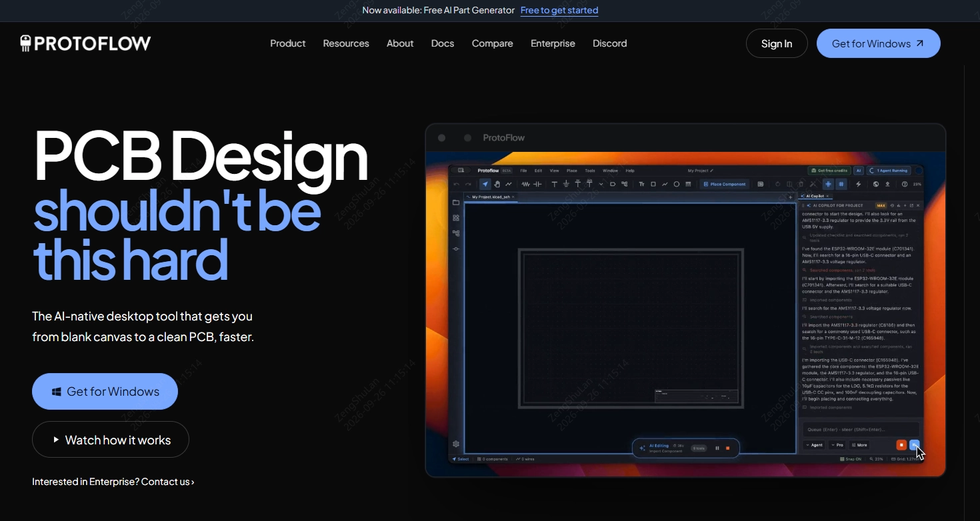Select the text (Tr) tool in the app toolbar

tap(641, 184)
